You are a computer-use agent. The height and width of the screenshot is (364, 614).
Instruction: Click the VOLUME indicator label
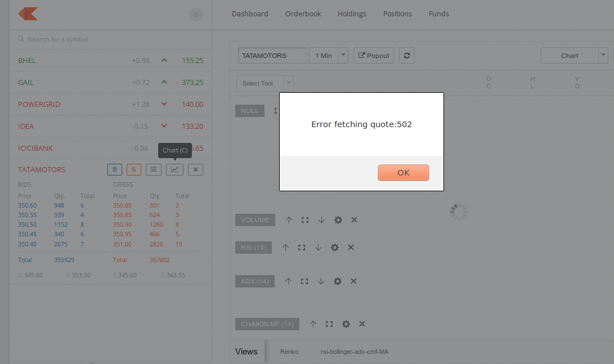coord(256,220)
